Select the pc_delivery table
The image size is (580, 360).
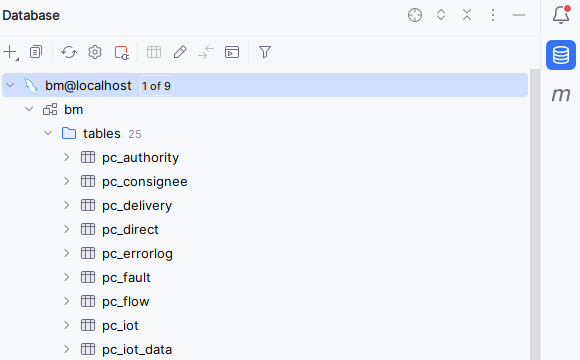pos(137,205)
